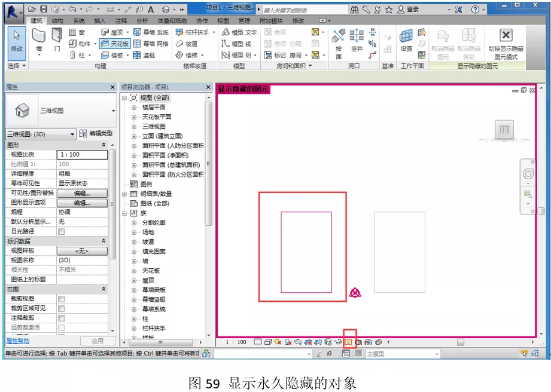Select the 墙 (Wall) tool
The height and width of the screenshot is (392, 551).
tap(39, 42)
